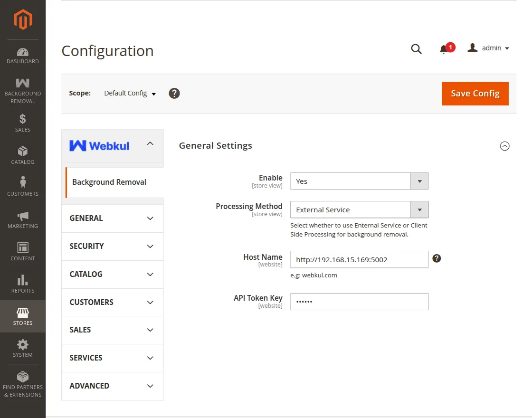Select the Marketing megaphone icon
The width and height of the screenshot is (532, 418).
(x=22, y=215)
